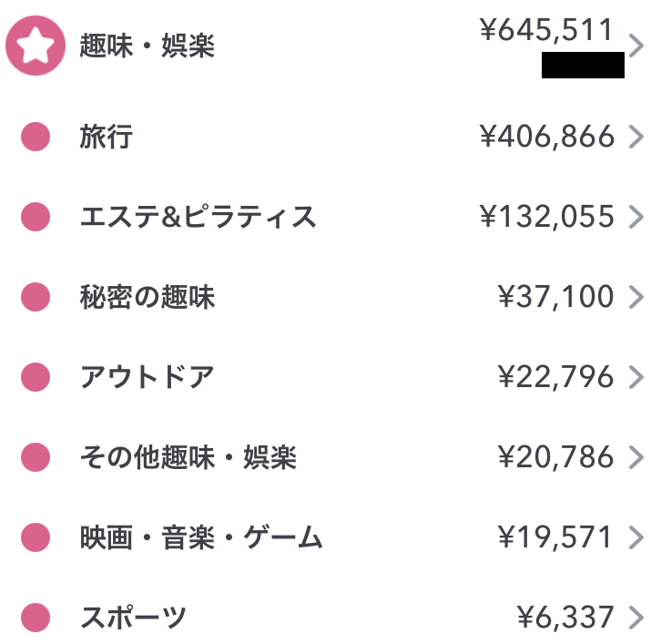Click the pink dot beside 映画・音楽・ゲーム
The height and width of the screenshot is (644, 651).
coord(36,537)
